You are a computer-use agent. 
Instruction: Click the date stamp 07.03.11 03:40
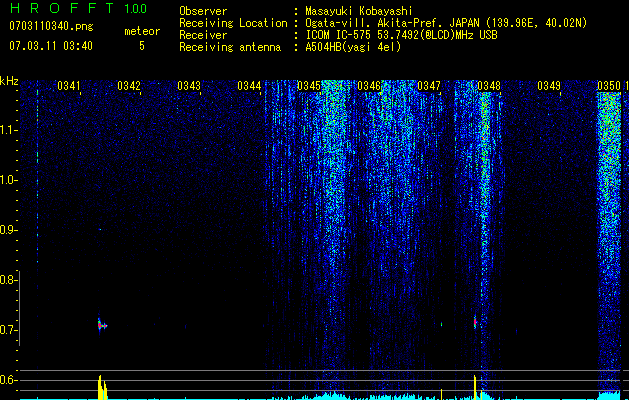[x=51, y=46]
